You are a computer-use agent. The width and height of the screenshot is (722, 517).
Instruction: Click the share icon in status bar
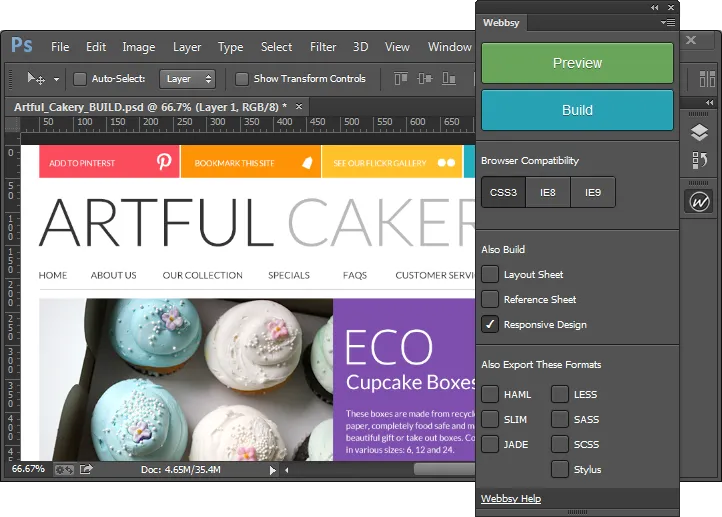coord(87,469)
